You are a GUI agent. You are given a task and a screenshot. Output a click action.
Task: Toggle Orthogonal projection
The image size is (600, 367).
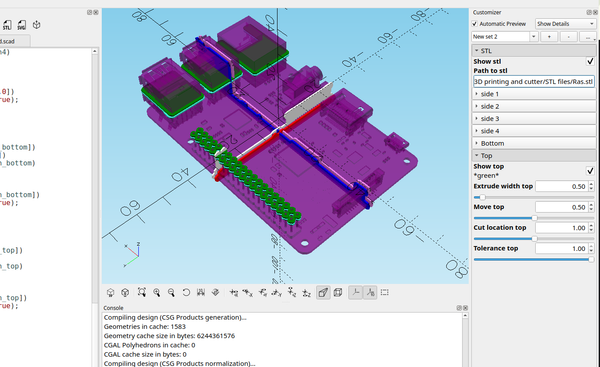[338, 293]
